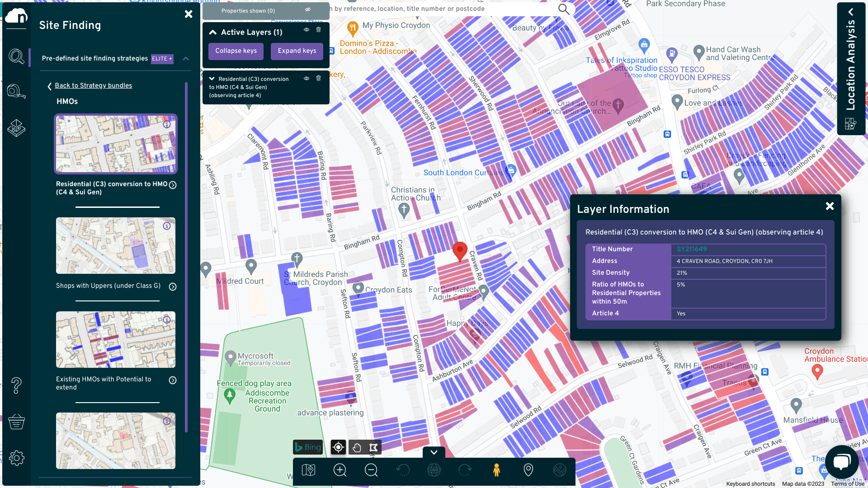Select the recenter target icon above the toolbar
Screen dimensions: 868x488
pyautogui.click(x=338, y=447)
